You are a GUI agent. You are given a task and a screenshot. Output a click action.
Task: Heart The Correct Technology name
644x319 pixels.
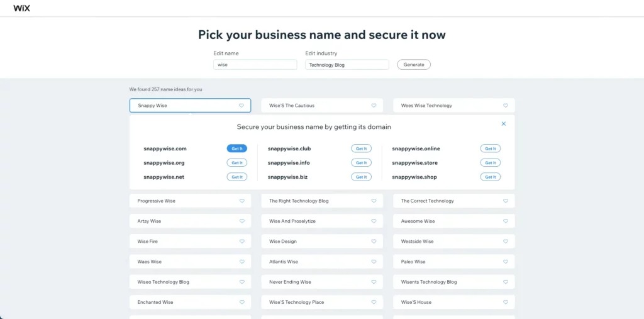pyautogui.click(x=506, y=201)
